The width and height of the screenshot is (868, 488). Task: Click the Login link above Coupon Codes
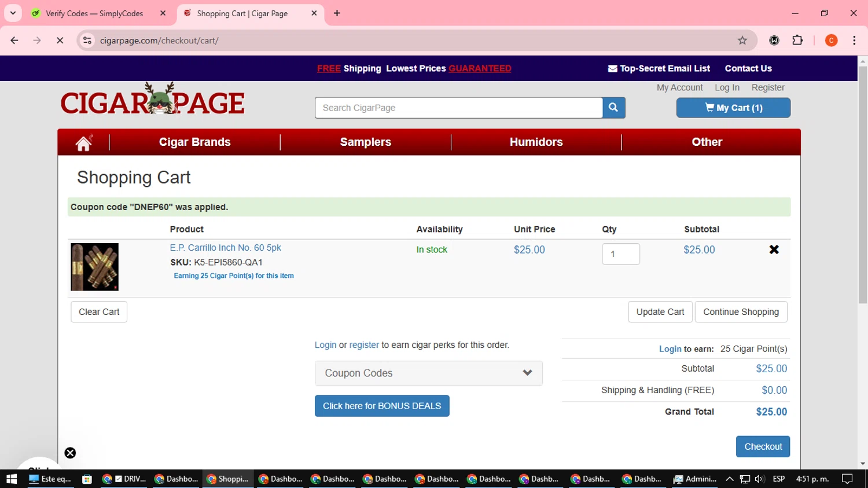pos(325,345)
